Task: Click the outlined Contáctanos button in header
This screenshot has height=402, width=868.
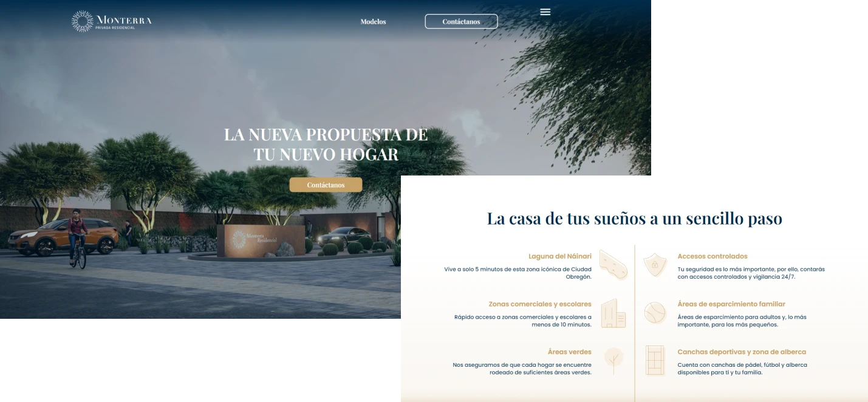Action: coord(461,22)
